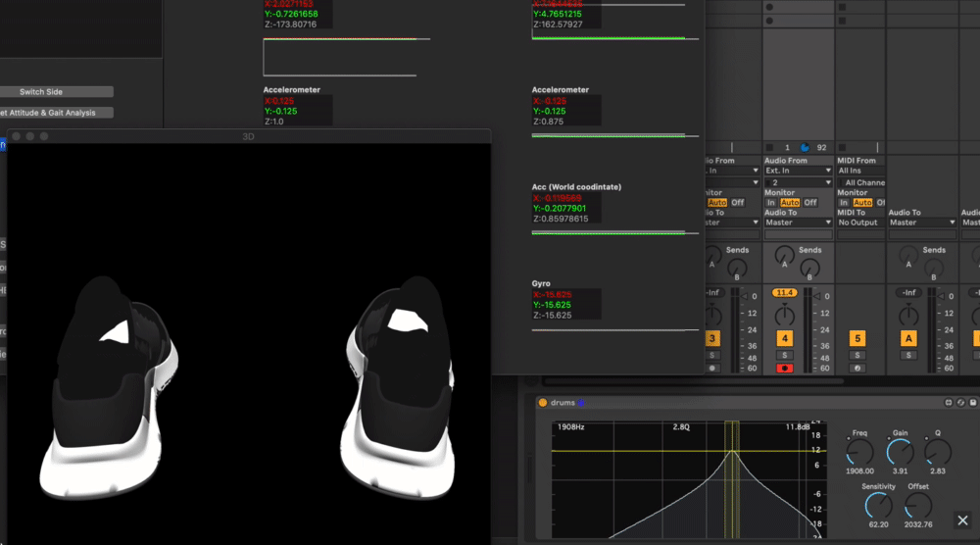Click the X button beside the Offset knob
980x545 pixels.
[x=962, y=520]
